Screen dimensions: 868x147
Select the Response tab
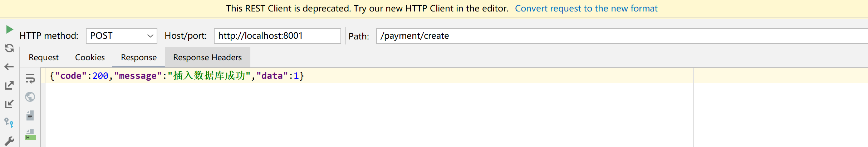pos(139,57)
